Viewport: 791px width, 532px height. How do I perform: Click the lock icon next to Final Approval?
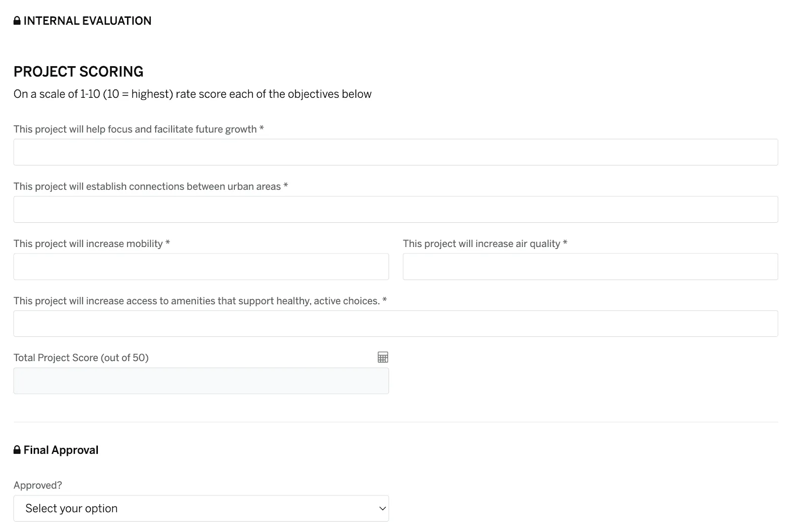(17, 450)
